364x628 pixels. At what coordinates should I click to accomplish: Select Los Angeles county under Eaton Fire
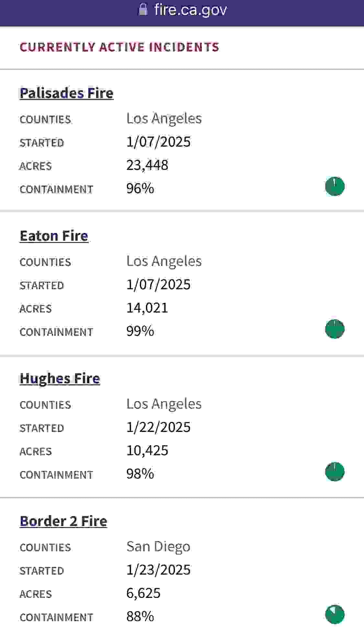[164, 261]
